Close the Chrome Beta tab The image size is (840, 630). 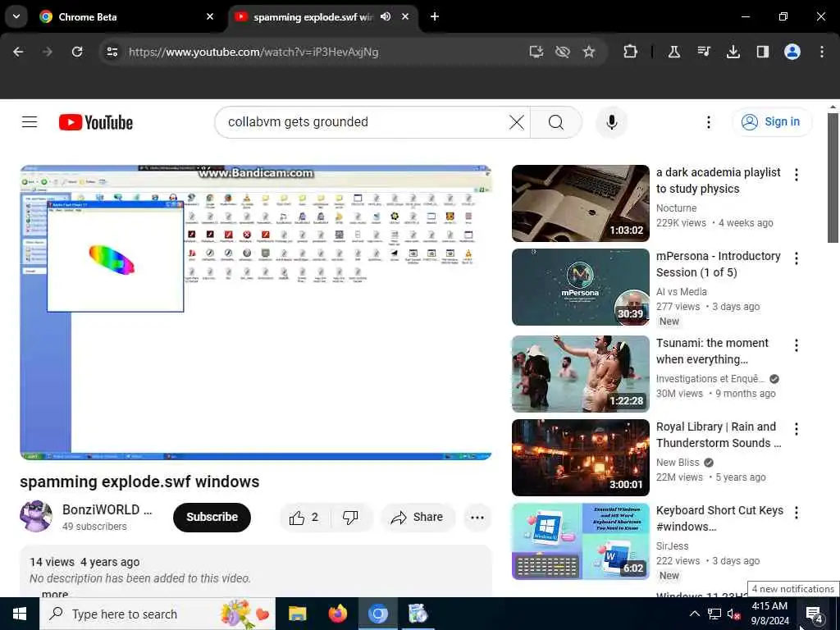click(x=210, y=16)
